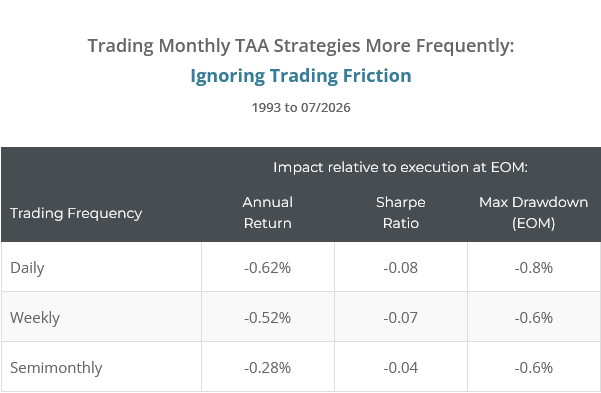Click the 'Annual Return' column header
The image size is (601, 393).
(x=268, y=213)
